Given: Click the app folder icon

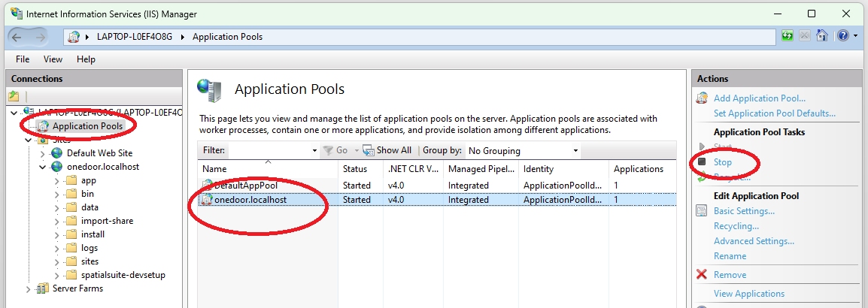Looking at the screenshot, I should pyautogui.click(x=71, y=180).
